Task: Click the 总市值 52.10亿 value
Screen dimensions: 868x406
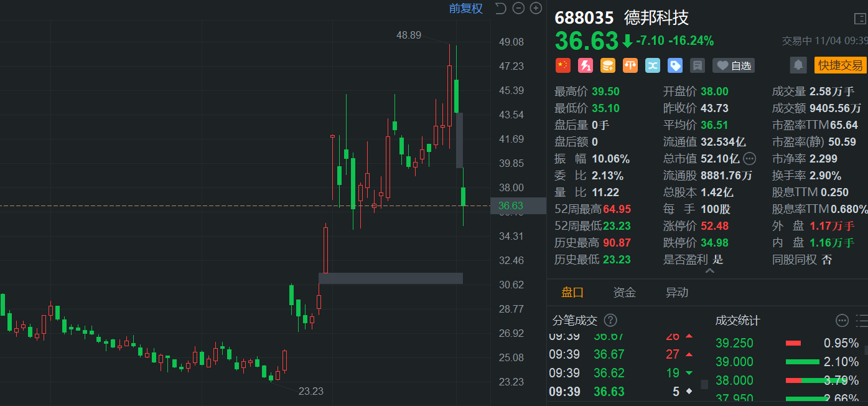Action: pyautogui.click(x=720, y=159)
